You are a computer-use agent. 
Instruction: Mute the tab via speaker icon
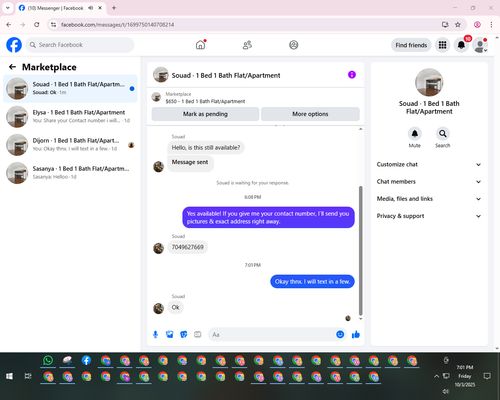(90, 8)
